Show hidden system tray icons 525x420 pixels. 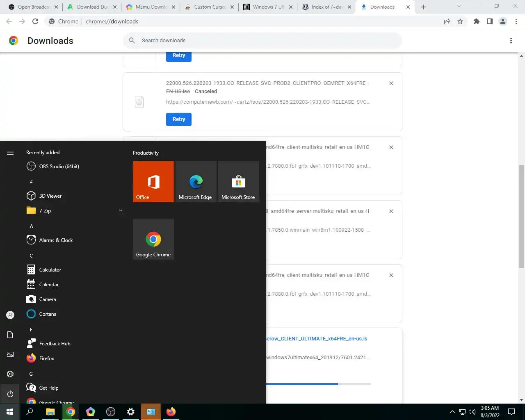[x=452, y=412]
